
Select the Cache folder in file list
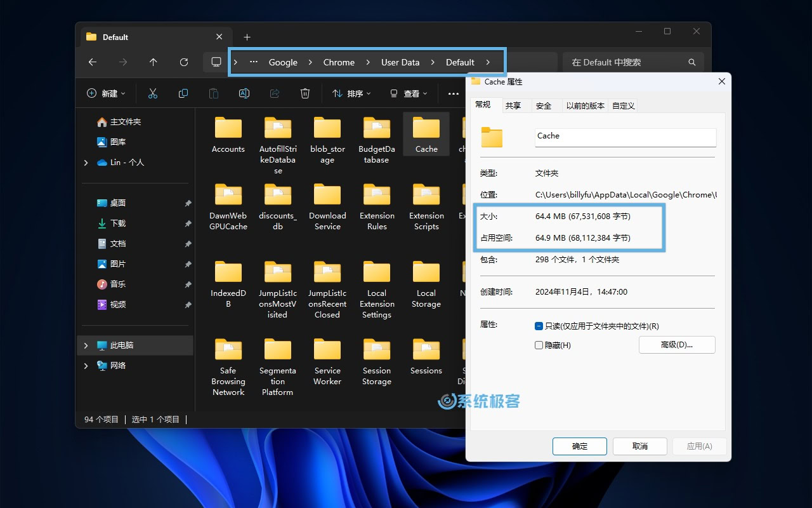(x=426, y=135)
